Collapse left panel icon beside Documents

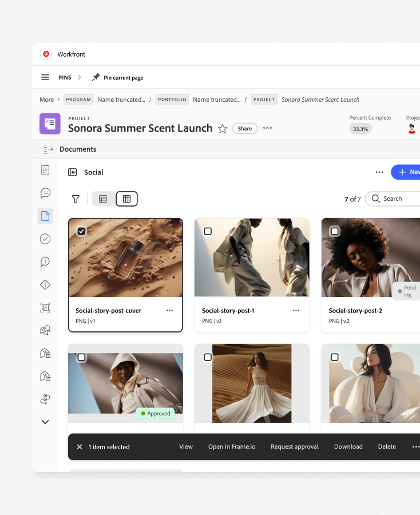point(48,149)
